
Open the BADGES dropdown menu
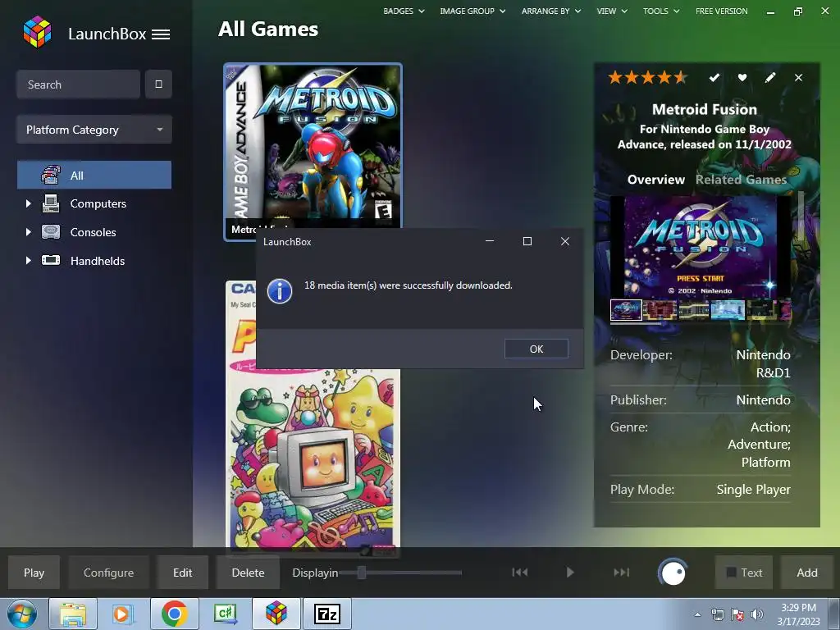pyautogui.click(x=404, y=11)
